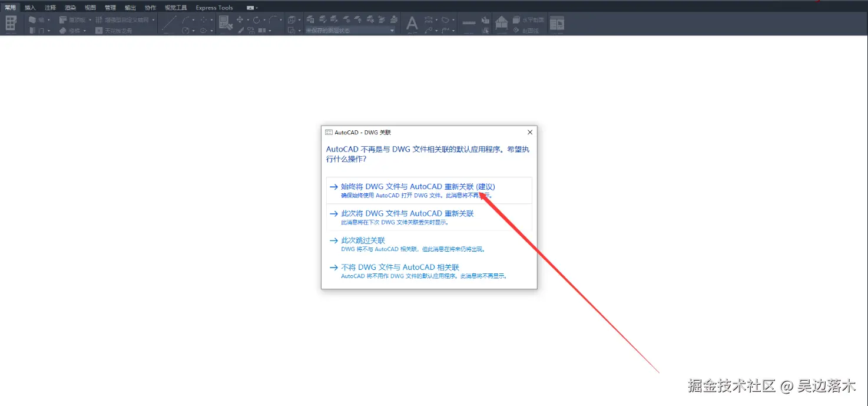Open the Layer Properties manager icon
Viewport: 868px width, 406px height.
pyautogui.click(x=310, y=19)
